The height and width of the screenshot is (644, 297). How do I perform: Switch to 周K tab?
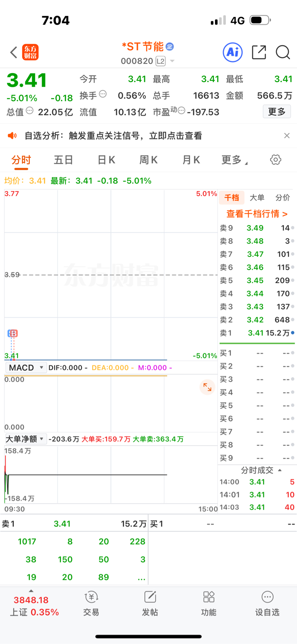[148, 160]
